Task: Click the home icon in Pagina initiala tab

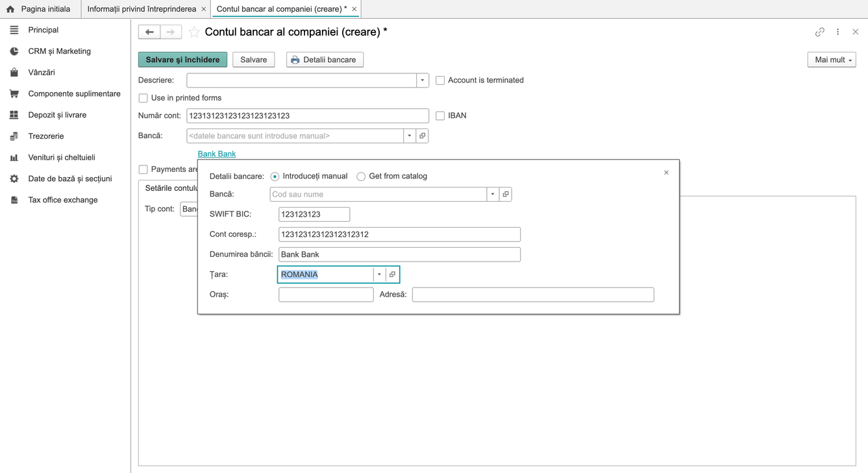Action: [10, 9]
